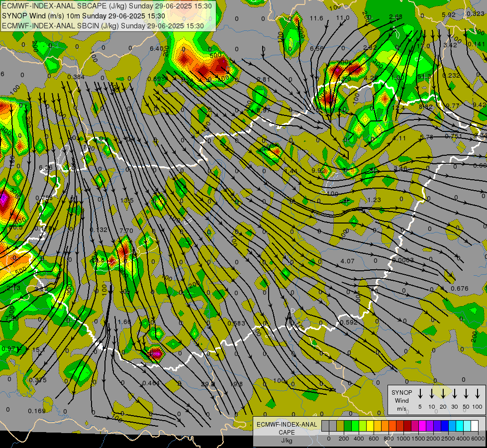Click the 'ECMWF-INDEX-ANAL SBCAPE' title line
The image size is (487, 448).
pos(107,6)
